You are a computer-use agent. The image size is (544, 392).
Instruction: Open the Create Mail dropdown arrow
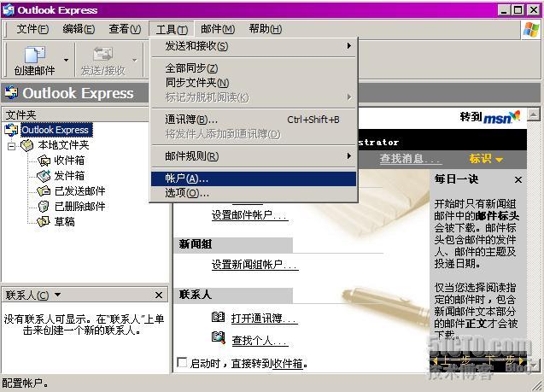click(66, 61)
